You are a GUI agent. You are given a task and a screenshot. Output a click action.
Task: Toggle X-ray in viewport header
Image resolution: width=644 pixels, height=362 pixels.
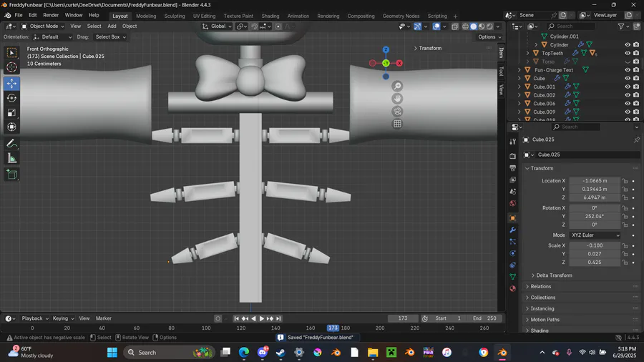tap(454, 26)
